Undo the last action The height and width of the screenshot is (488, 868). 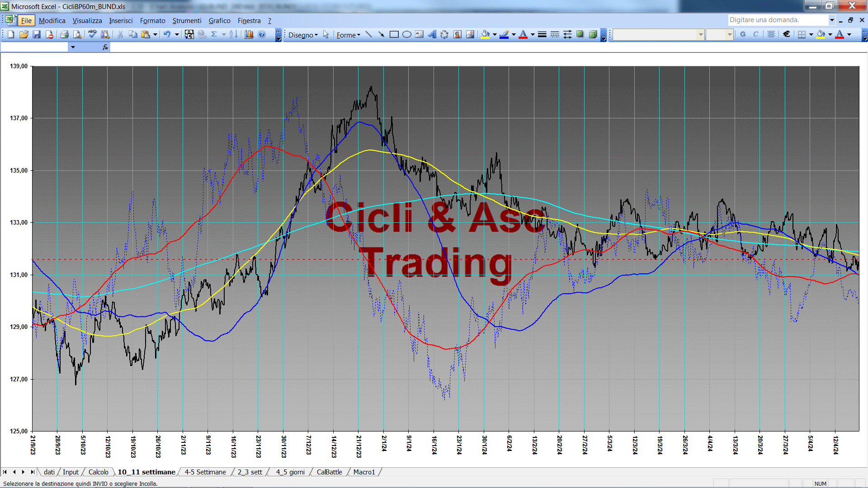pos(167,34)
